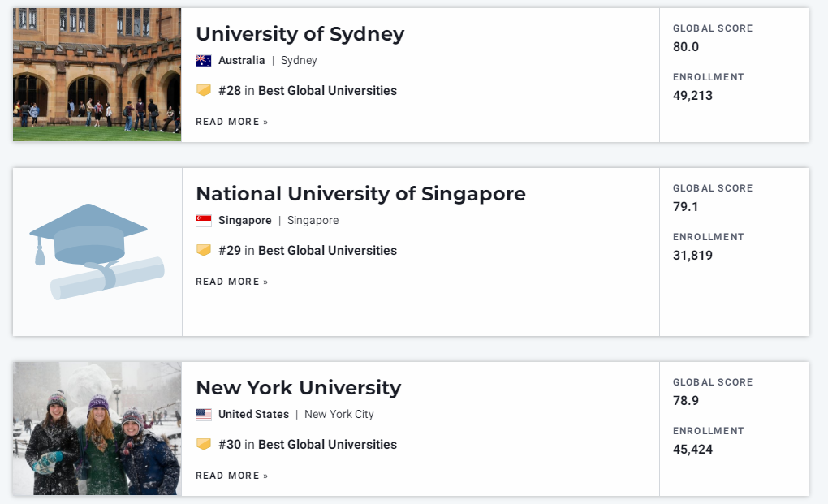Click the United States flag icon
828x504 pixels.
pos(203,415)
